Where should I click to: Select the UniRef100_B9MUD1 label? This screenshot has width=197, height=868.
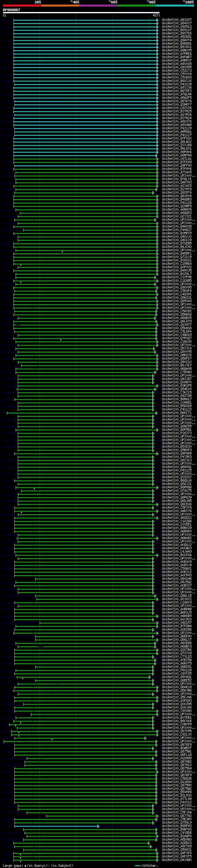(x=176, y=43)
